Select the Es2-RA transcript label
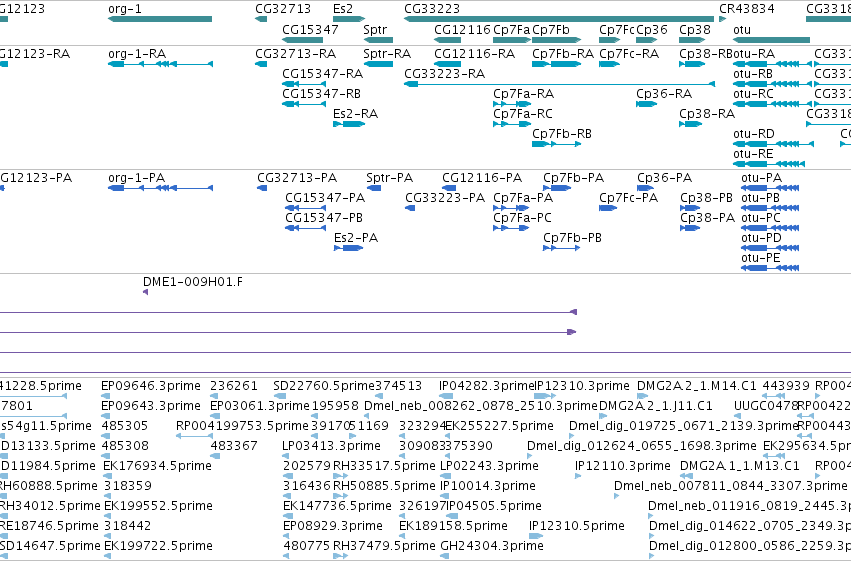The height and width of the screenshot is (561, 851). pyautogui.click(x=355, y=114)
